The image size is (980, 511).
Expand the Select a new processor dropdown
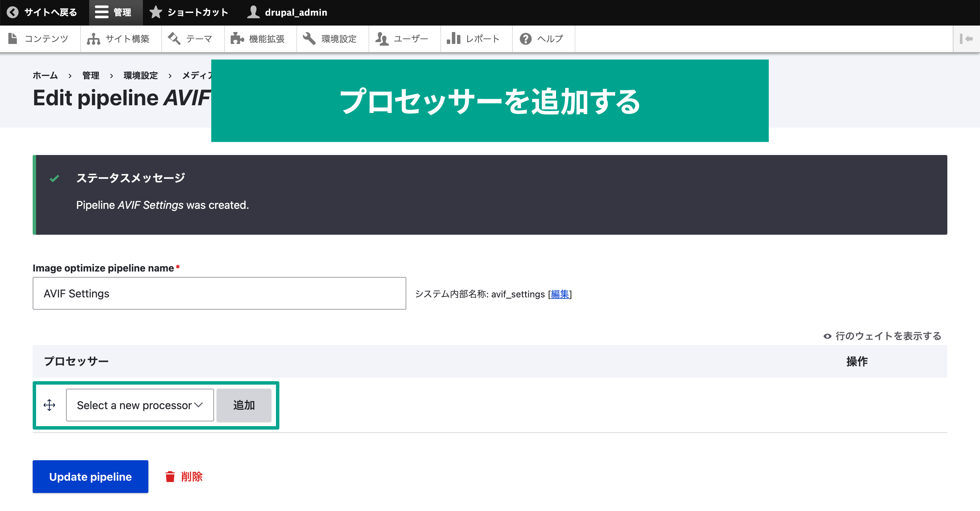140,405
